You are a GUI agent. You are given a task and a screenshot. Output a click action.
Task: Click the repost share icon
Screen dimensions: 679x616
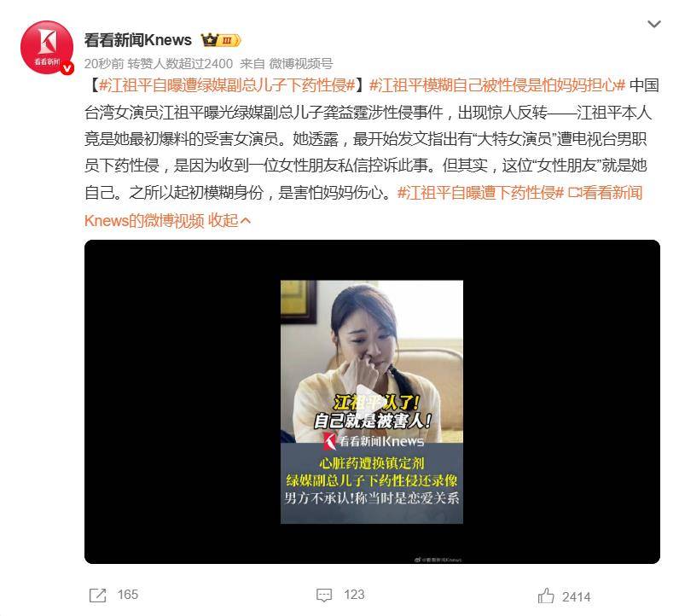tap(97, 595)
